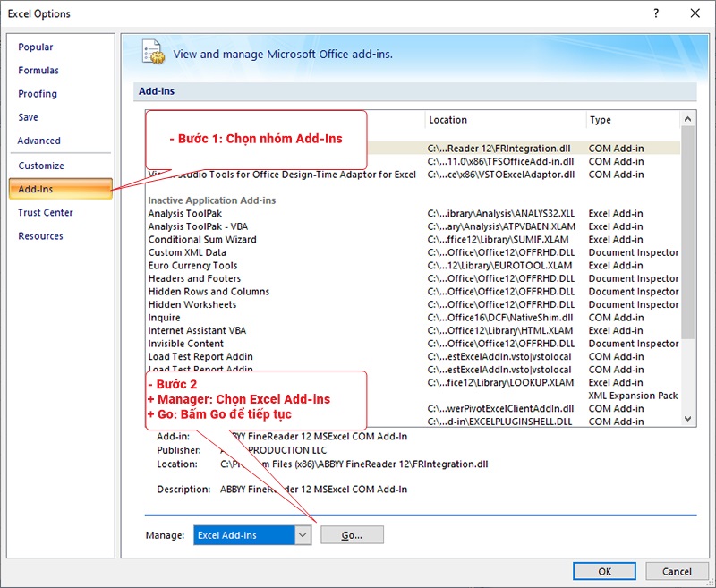Image resolution: width=716 pixels, height=588 pixels.
Task: Click the add-ins list scrollbar thumb
Action: pyautogui.click(x=687, y=233)
